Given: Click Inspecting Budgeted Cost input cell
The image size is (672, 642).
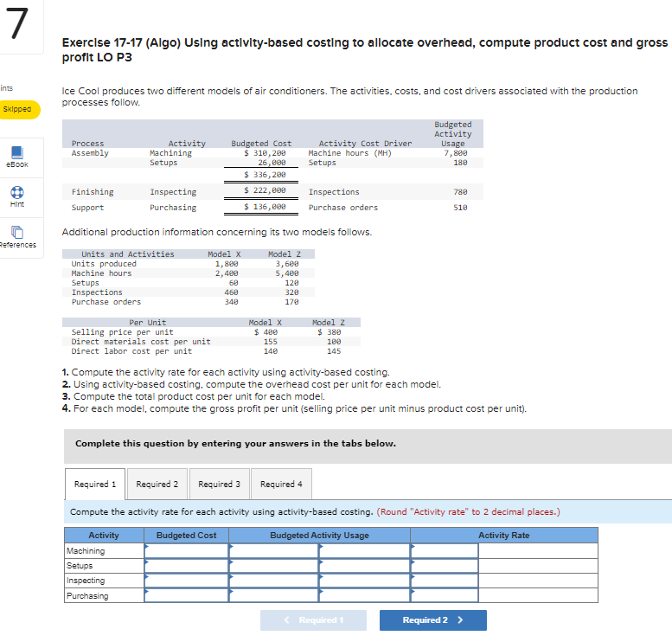Looking at the screenshot, I should pyautogui.click(x=187, y=581).
